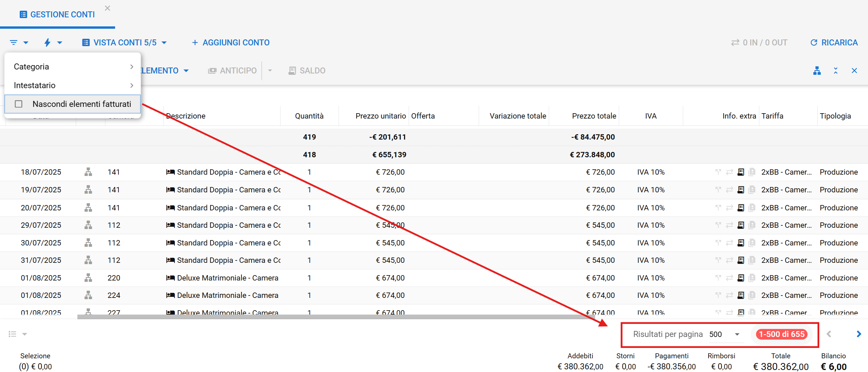
Task: Expand the Vista Conti 5/5 dropdown
Action: (124, 42)
